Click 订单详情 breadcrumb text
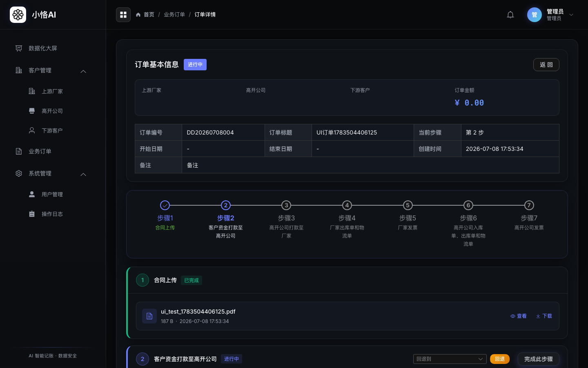Viewport: 588px width, 368px height. [205, 15]
